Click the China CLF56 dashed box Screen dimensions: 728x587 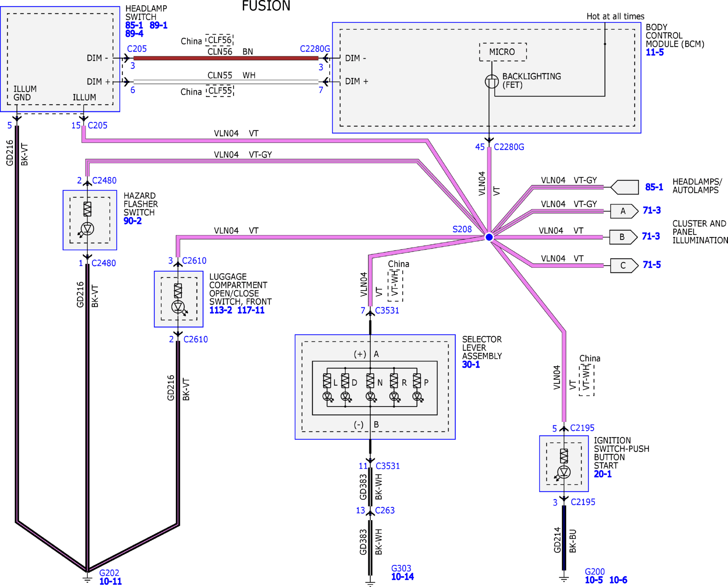pyautogui.click(x=220, y=40)
